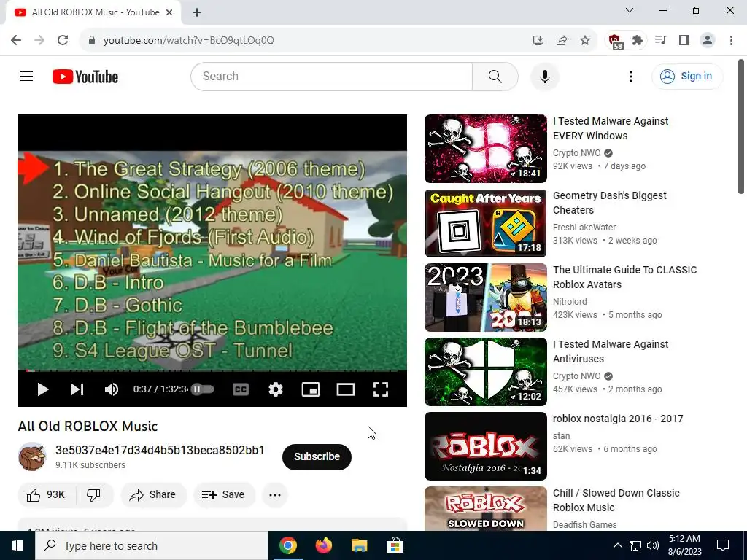Go back in browser
747x560 pixels.
(x=16, y=40)
